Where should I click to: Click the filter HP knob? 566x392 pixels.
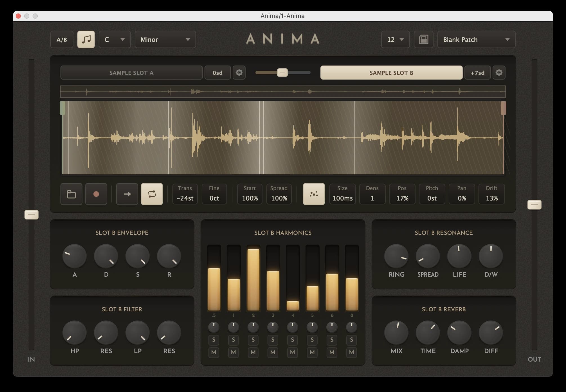click(75, 333)
